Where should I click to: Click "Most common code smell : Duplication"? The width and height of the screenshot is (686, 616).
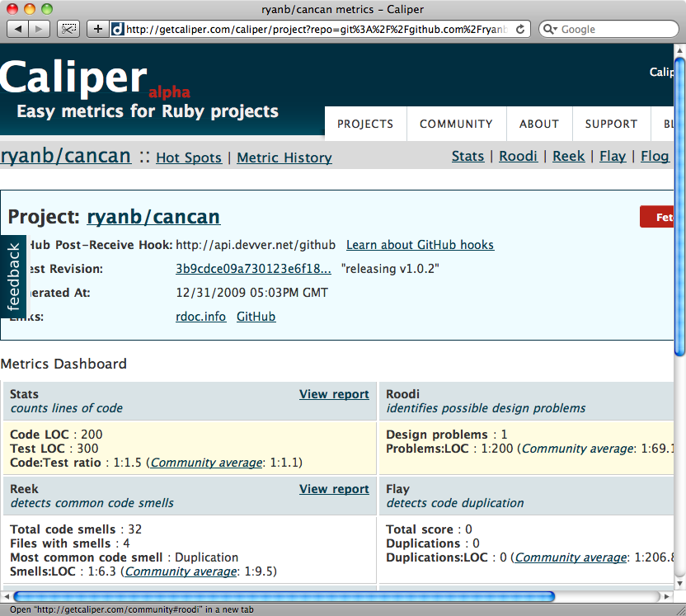click(125, 557)
